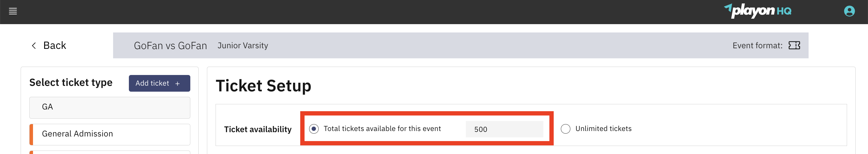Click the Event format label text
This screenshot has height=154, width=868.
click(x=757, y=45)
